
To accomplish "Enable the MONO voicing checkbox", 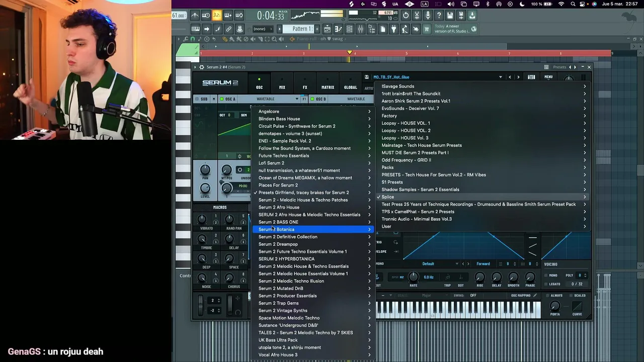I will point(546,275).
